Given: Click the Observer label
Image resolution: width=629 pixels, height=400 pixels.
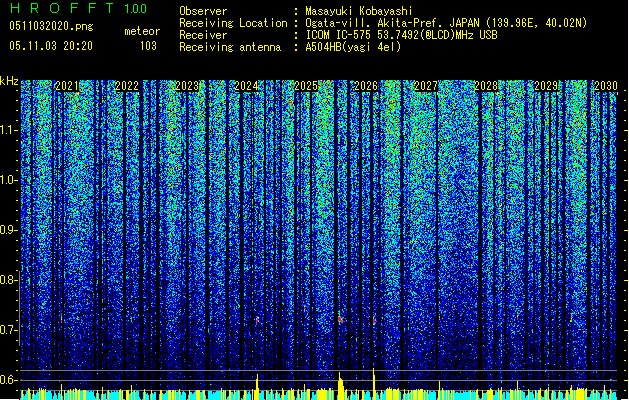Looking at the screenshot, I should click(x=203, y=11).
